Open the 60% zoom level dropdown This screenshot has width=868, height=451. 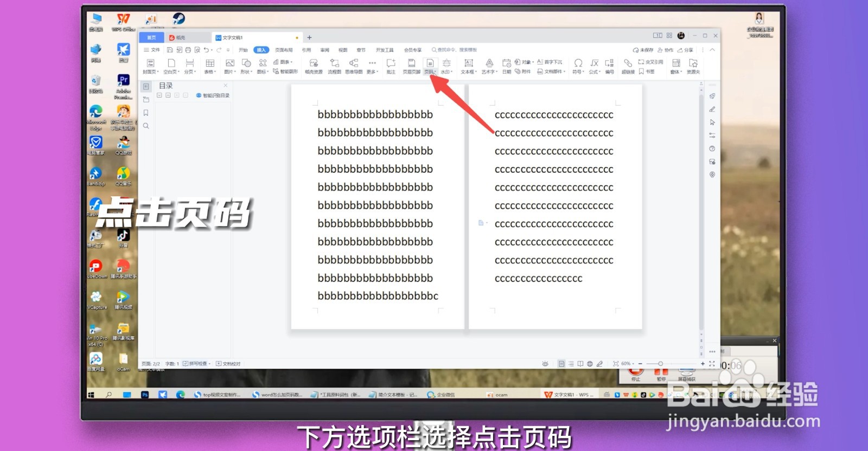click(628, 364)
